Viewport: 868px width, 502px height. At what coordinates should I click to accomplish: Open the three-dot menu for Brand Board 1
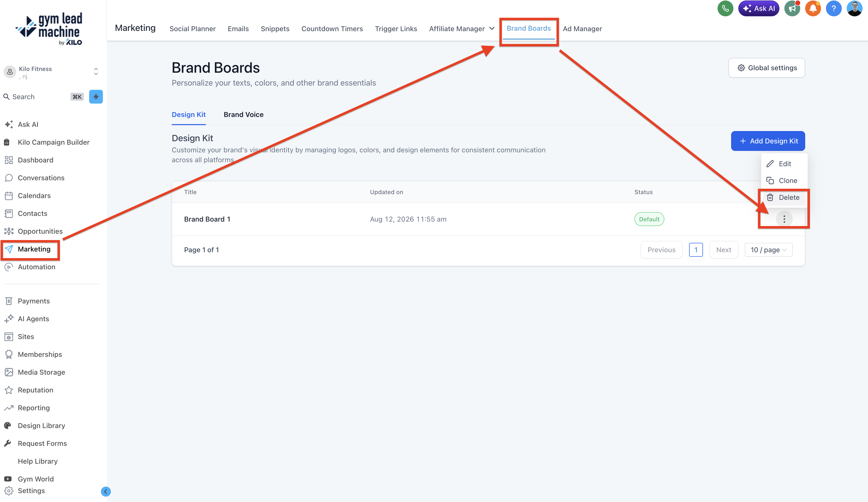click(784, 219)
